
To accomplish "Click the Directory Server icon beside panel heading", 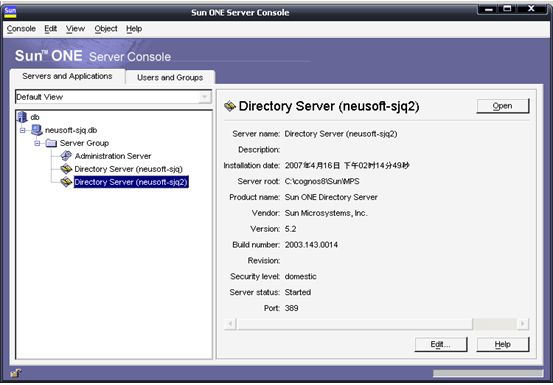I will (230, 106).
